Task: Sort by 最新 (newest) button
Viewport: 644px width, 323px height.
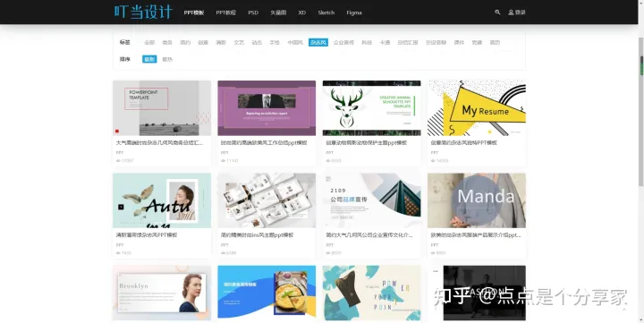Action: click(x=149, y=59)
